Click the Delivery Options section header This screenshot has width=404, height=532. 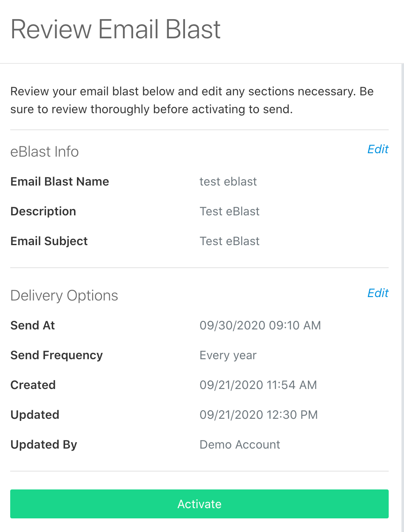pos(64,295)
